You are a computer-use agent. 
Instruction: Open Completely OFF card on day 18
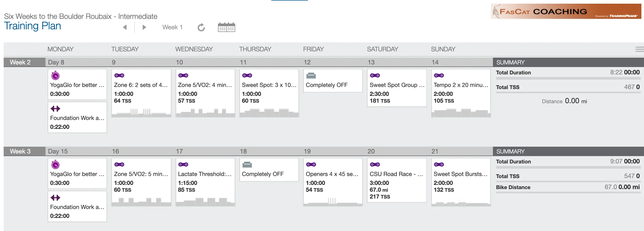269,170
